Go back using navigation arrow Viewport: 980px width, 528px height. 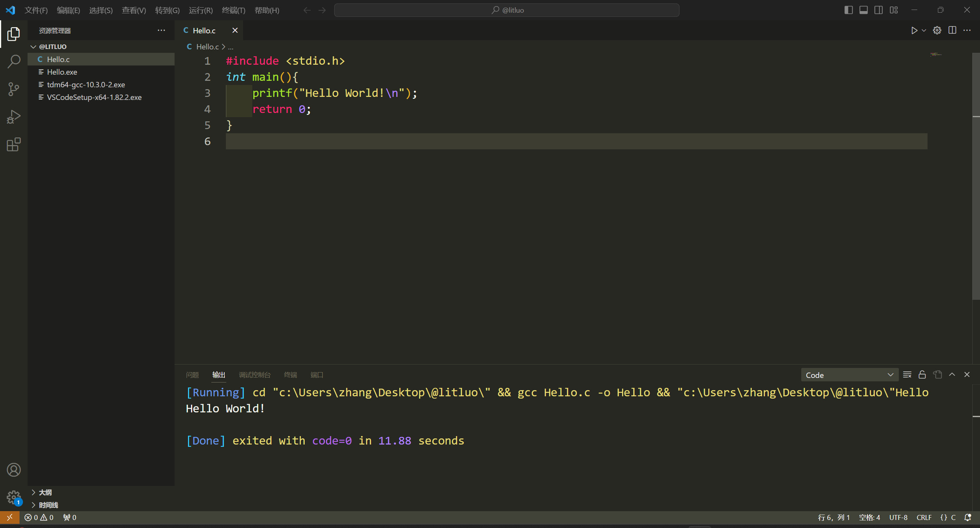[307, 10]
